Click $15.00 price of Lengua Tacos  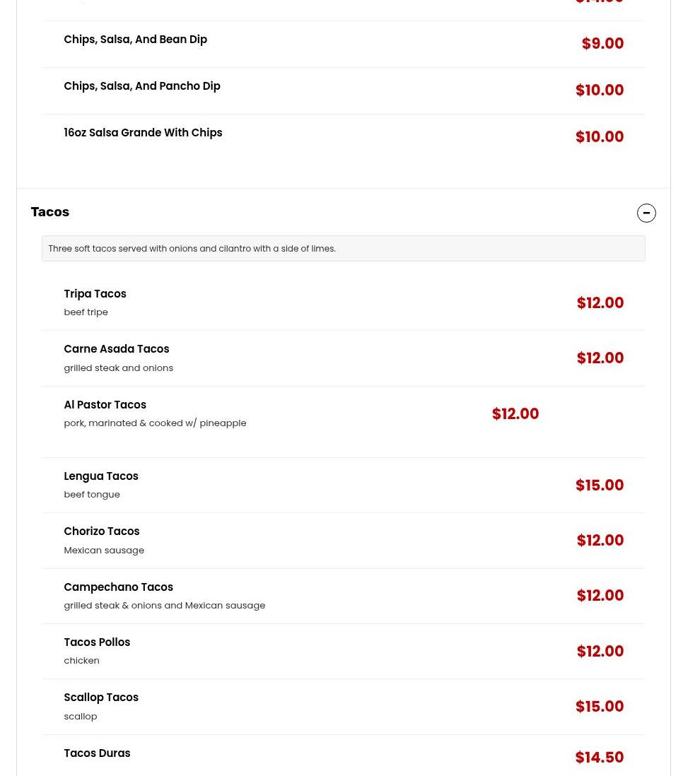coord(599,486)
